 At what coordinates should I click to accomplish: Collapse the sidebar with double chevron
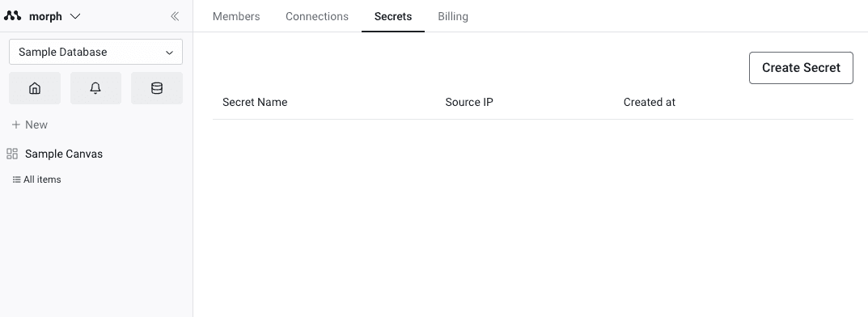point(175,16)
